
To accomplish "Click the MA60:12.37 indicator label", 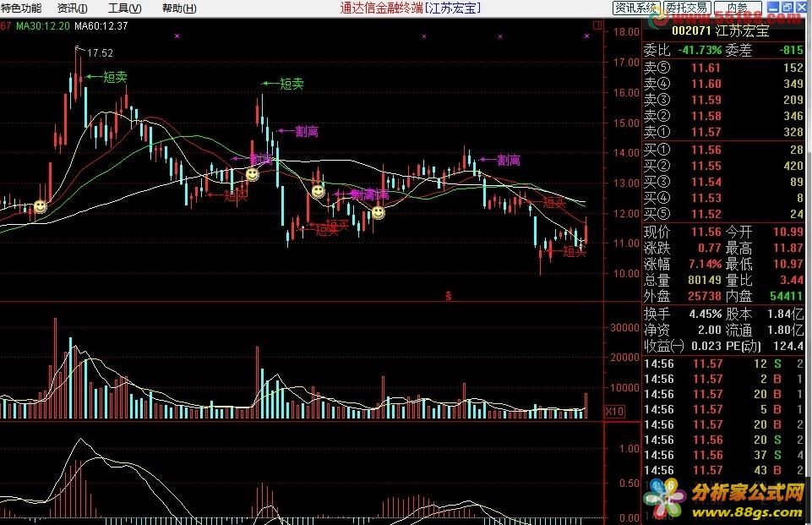I will pyautogui.click(x=101, y=26).
